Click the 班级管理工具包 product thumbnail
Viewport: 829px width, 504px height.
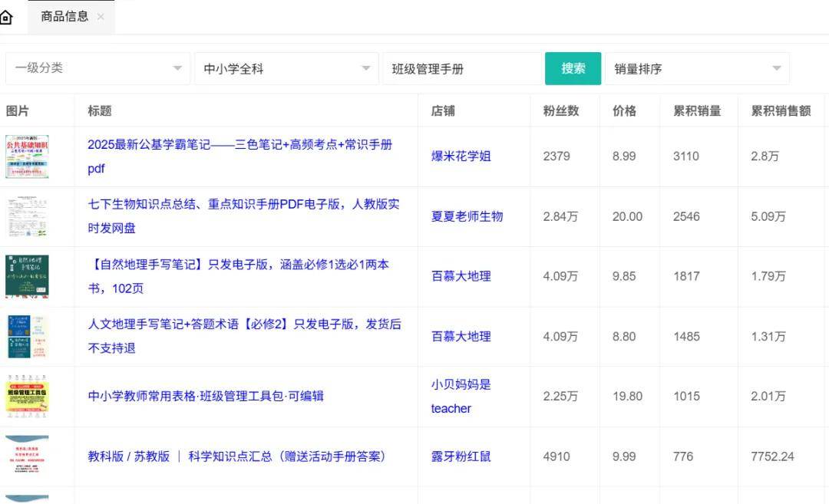click(x=28, y=396)
